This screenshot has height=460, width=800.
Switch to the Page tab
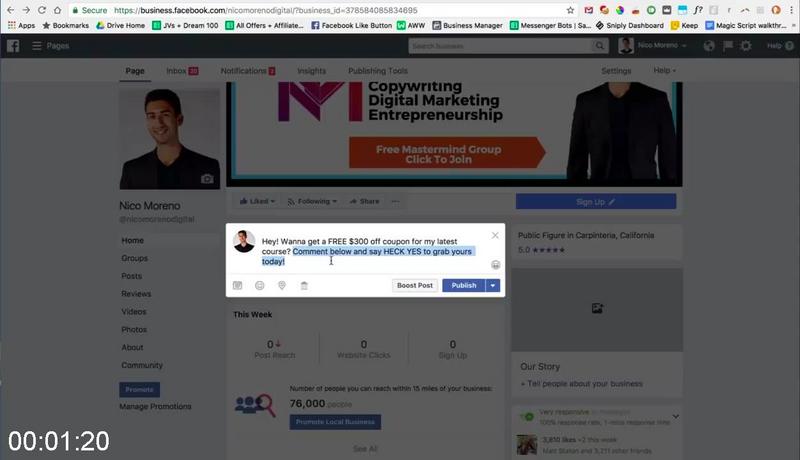tap(135, 71)
